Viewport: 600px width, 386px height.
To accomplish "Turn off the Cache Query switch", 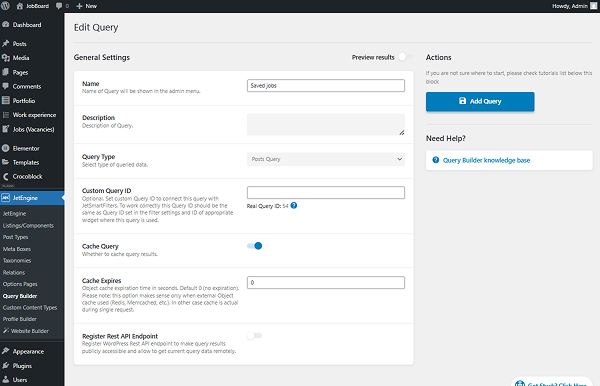I will click(254, 246).
